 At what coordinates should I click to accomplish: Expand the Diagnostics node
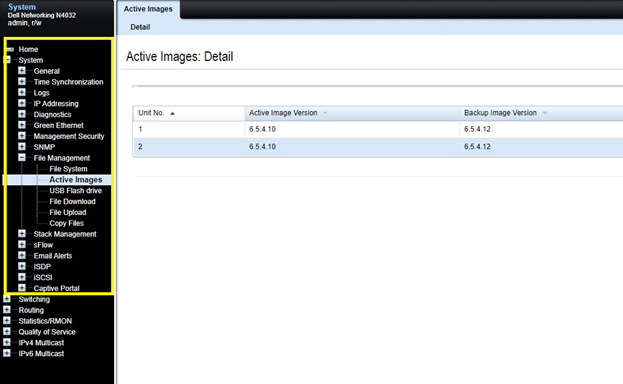(x=22, y=114)
